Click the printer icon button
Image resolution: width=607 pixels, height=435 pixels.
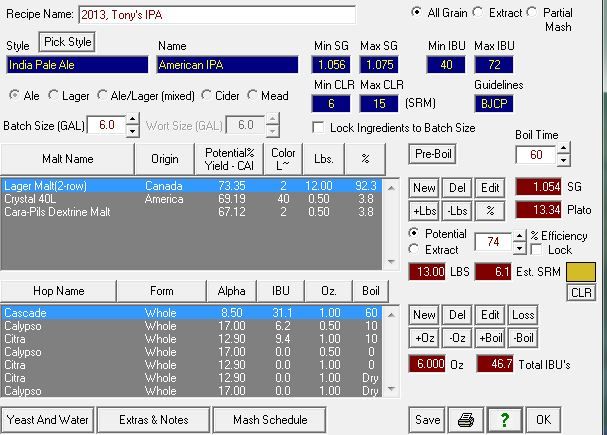pos(467,419)
